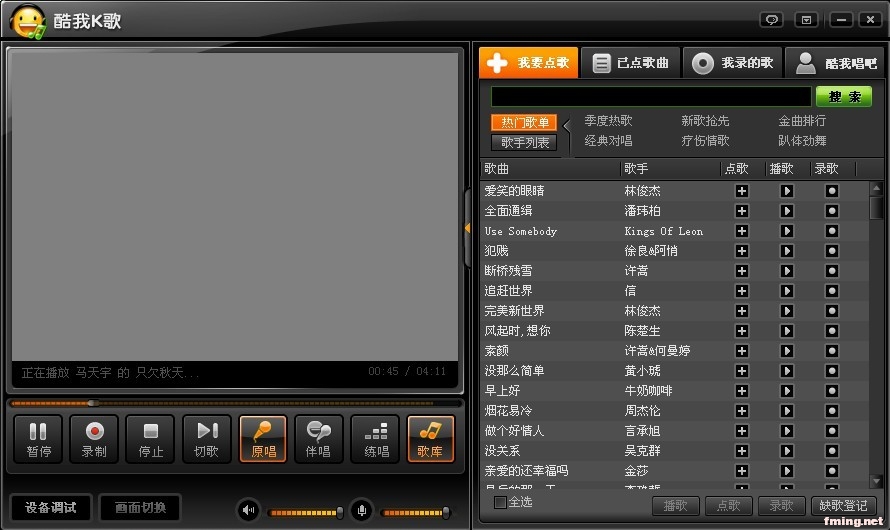Play 犯贱 with its play icon
Image resolution: width=890 pixels, height=530 pixels.
[x=787, y=251]
